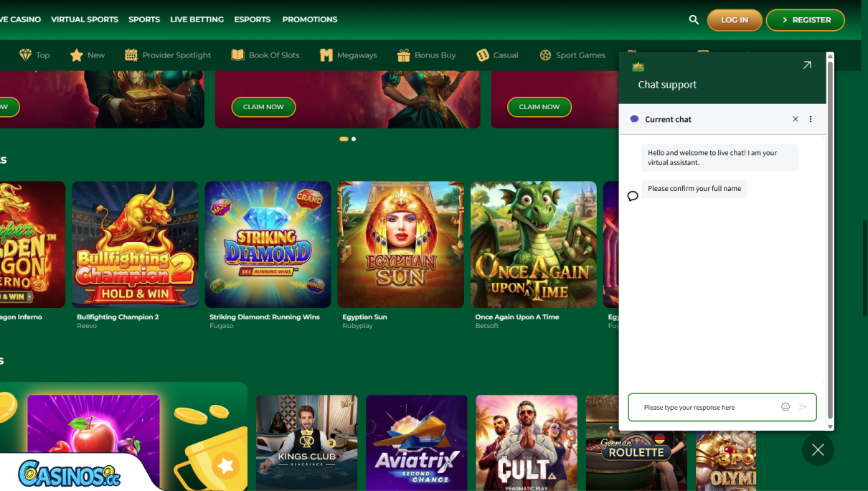Open Live Betting menu item
Image resolution: width=868 pixels, height=491 pixels.
click(197, 19)
